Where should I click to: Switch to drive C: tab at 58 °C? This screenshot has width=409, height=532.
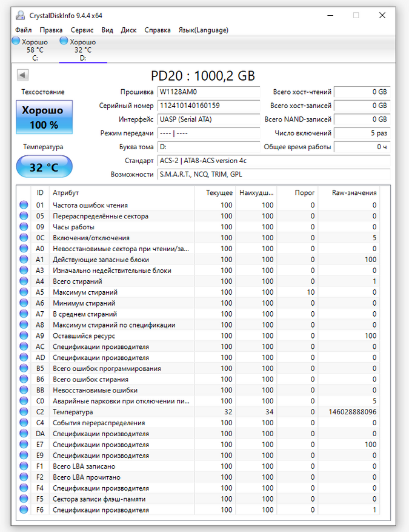[35, 50]
